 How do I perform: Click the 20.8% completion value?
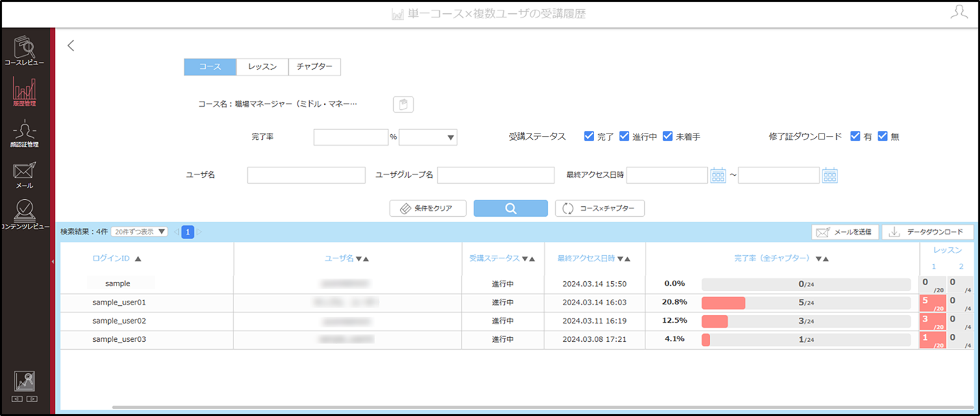(x=674, y=302)
